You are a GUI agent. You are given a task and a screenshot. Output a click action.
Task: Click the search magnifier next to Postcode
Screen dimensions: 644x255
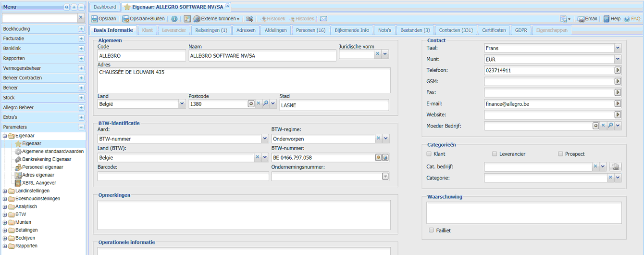[x=265, y=103]
